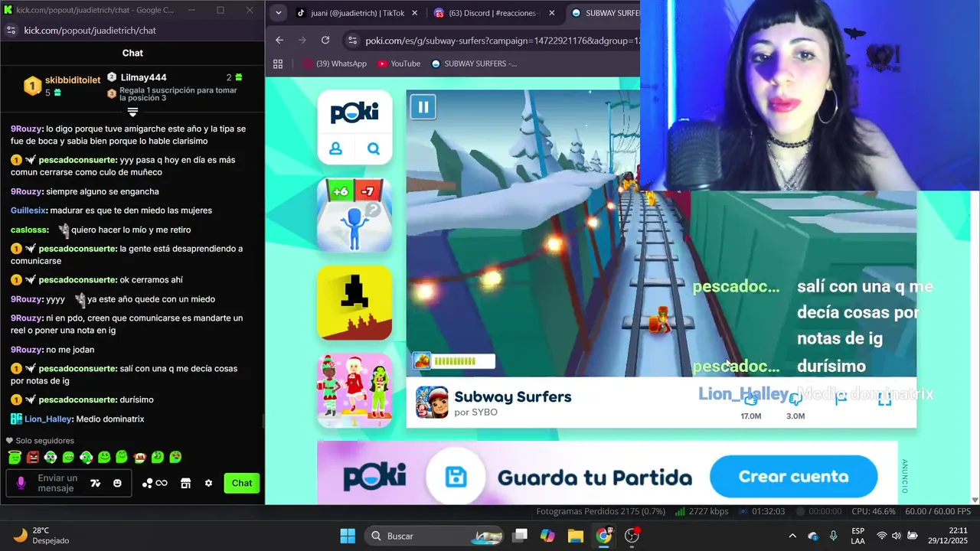Pause the Subway Surfers game
The height and width of the screenshot is (551, 980).
click(x=423, y=106)
